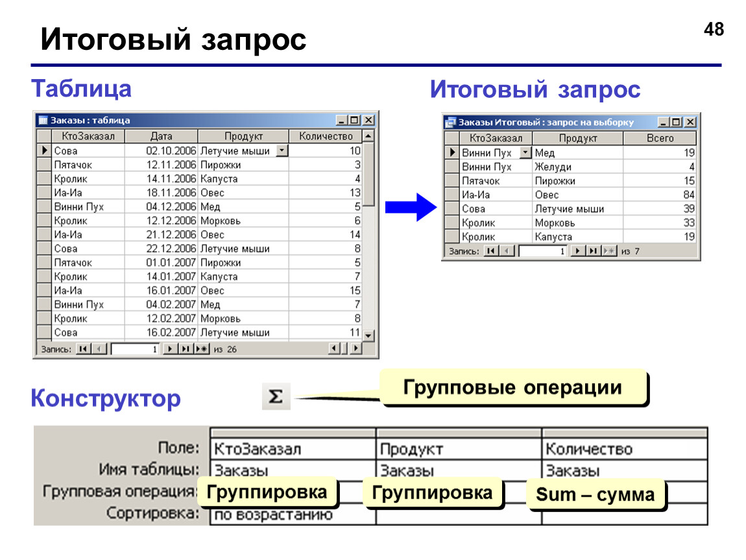Click Желуди cell in Итоговый query

[x=577, y=167]
